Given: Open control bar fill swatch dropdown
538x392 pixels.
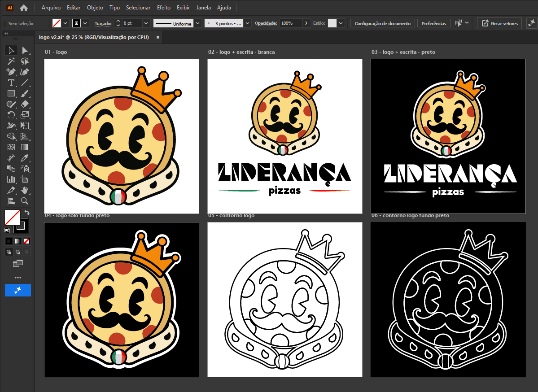Looking at the screenshot, I should 65,23.
